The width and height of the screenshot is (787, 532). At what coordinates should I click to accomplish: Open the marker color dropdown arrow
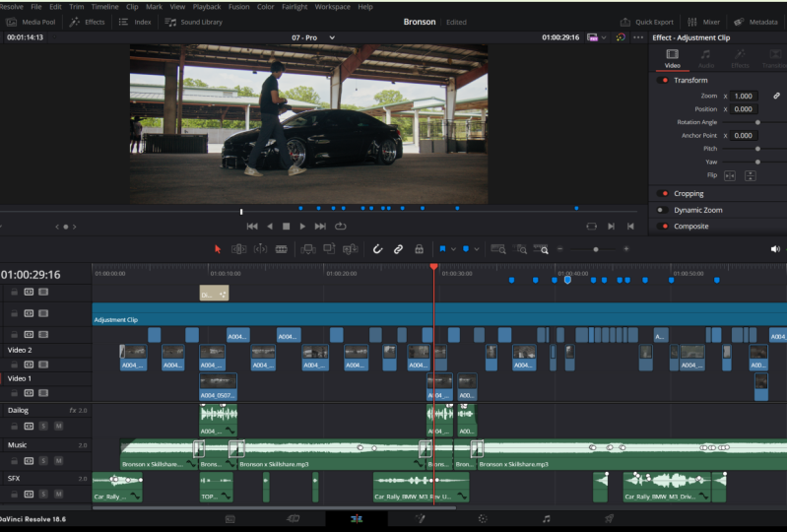coord(477,249)
